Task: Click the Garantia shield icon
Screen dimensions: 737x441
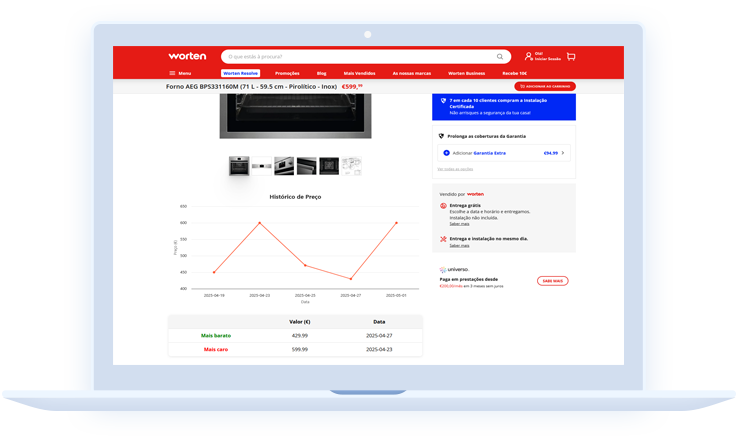Action: (441, 136)
